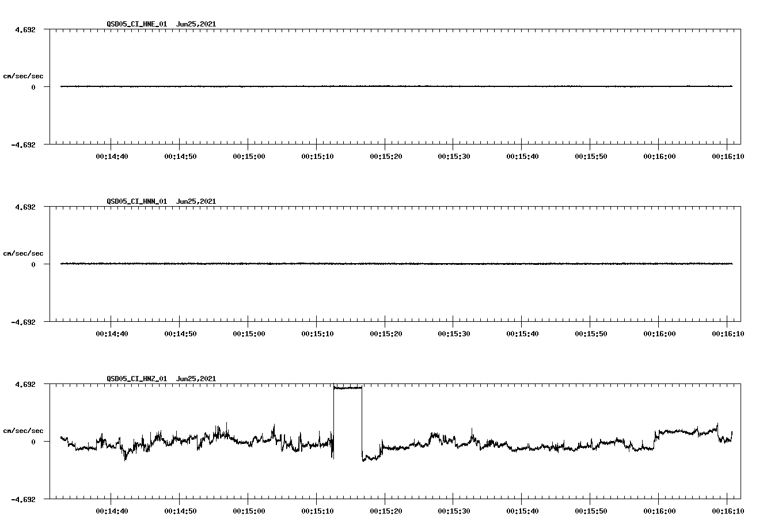
Task: Click the 00:15:10 time label under HNE plot
Action: 317,156
